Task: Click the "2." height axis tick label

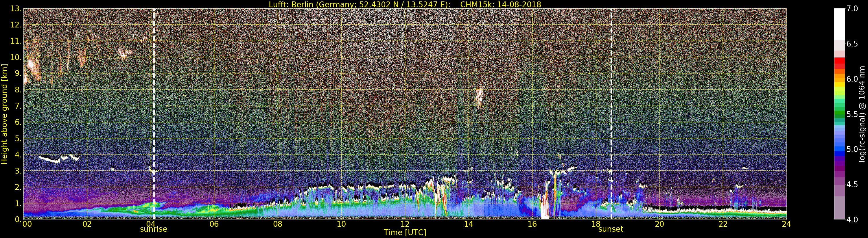Action: click(x=18, y=187)
